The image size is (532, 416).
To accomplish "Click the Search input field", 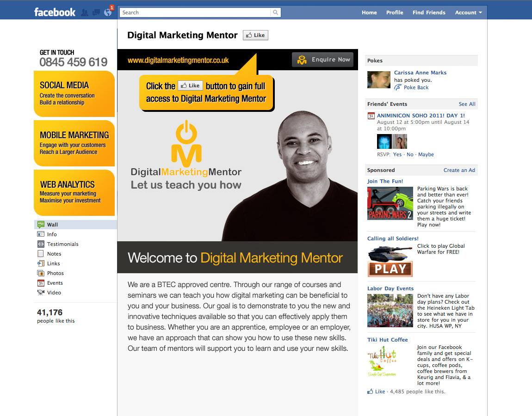I will pyautogui.click(x=195, y=12).
